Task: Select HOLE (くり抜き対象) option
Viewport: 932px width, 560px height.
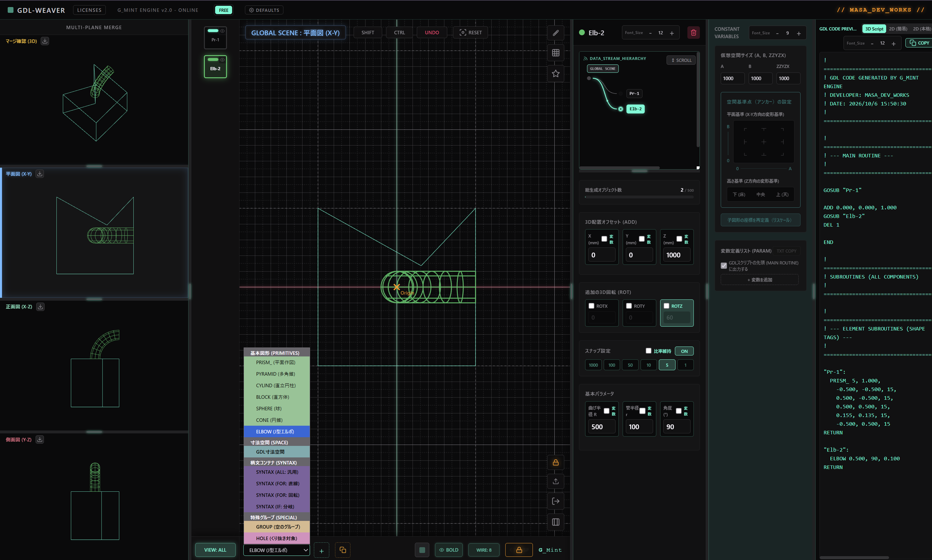Action: pos(277,539)
